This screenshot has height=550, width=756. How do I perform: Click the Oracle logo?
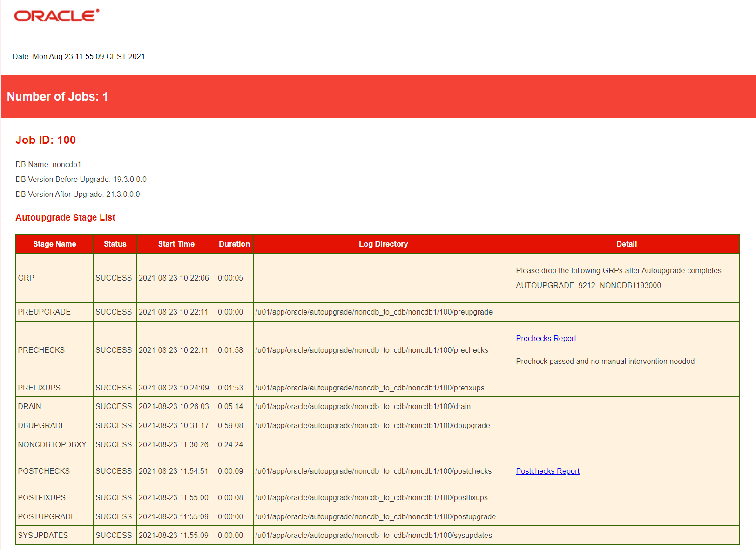click(x=57, y=15)
